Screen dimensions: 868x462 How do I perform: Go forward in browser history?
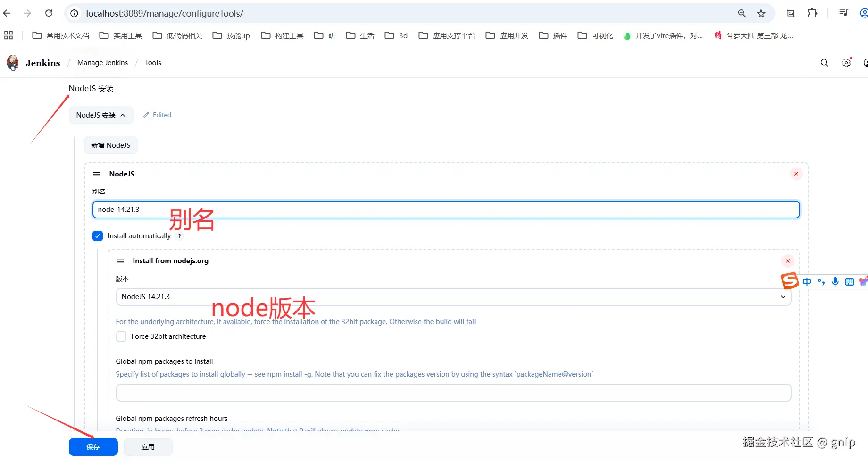click(x=27, y=13)
